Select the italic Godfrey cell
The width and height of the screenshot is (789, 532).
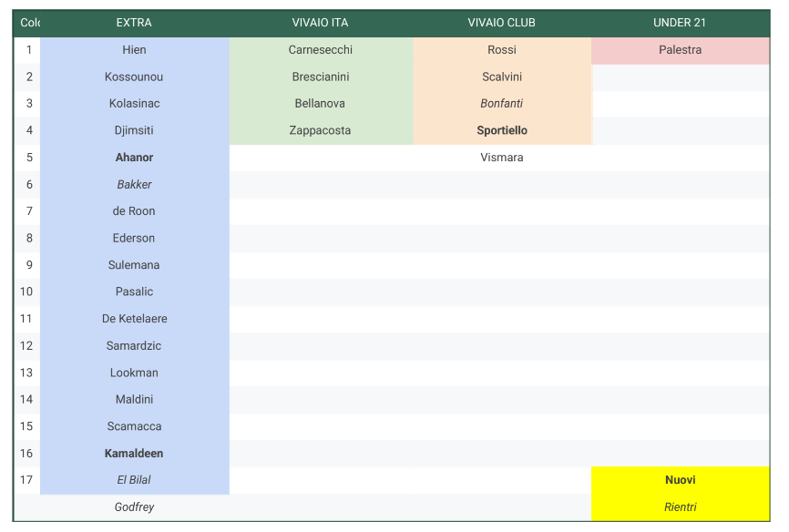134,507
